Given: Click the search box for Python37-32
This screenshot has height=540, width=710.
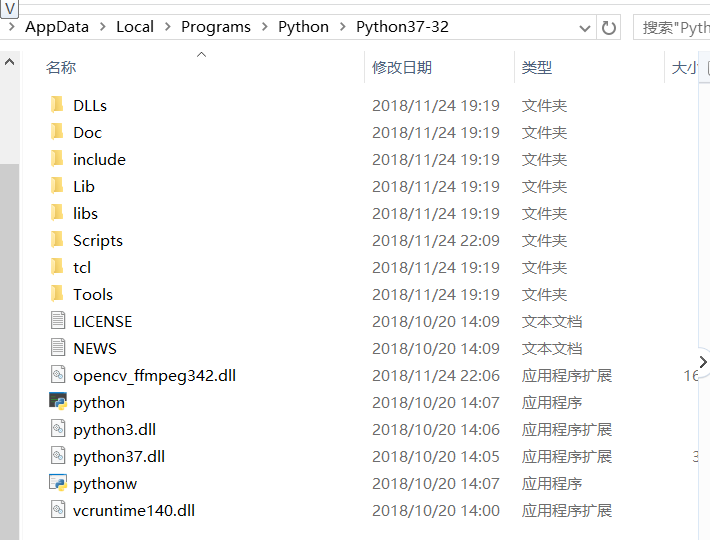Looking at the screenshot, I should point(672,28).
